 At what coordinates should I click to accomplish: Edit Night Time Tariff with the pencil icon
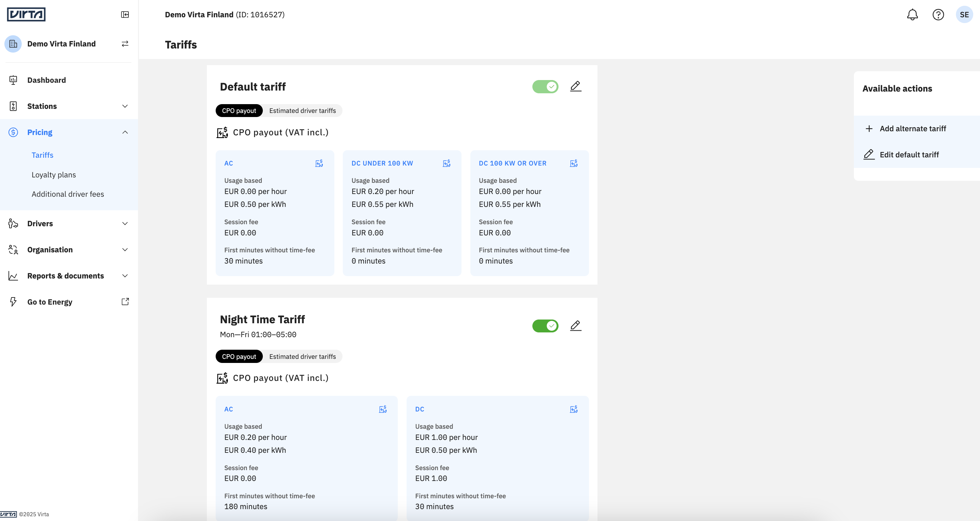(x=575, y=326)
